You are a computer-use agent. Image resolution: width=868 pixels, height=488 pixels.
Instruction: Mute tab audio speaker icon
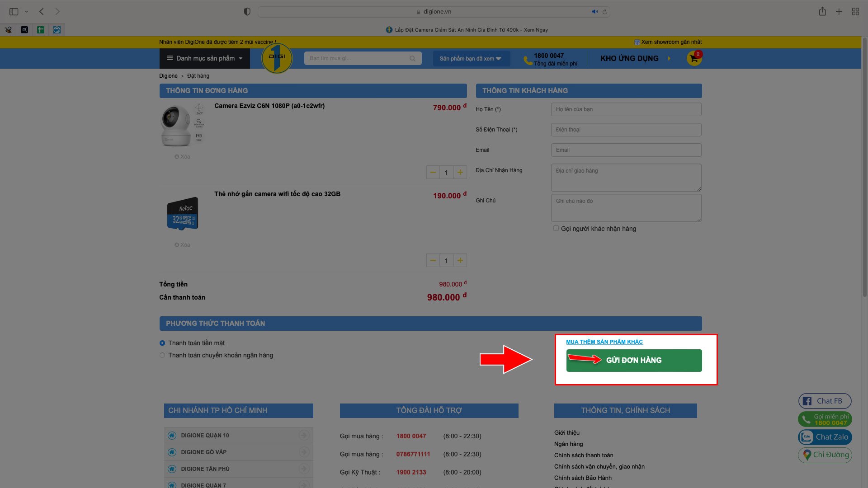594,12
